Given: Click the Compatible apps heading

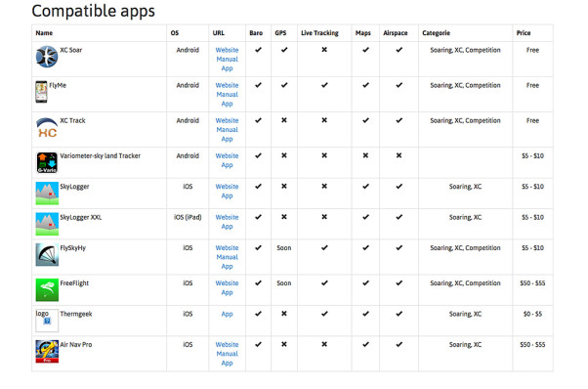Looking at the screenshot, I should coord(93,11).
